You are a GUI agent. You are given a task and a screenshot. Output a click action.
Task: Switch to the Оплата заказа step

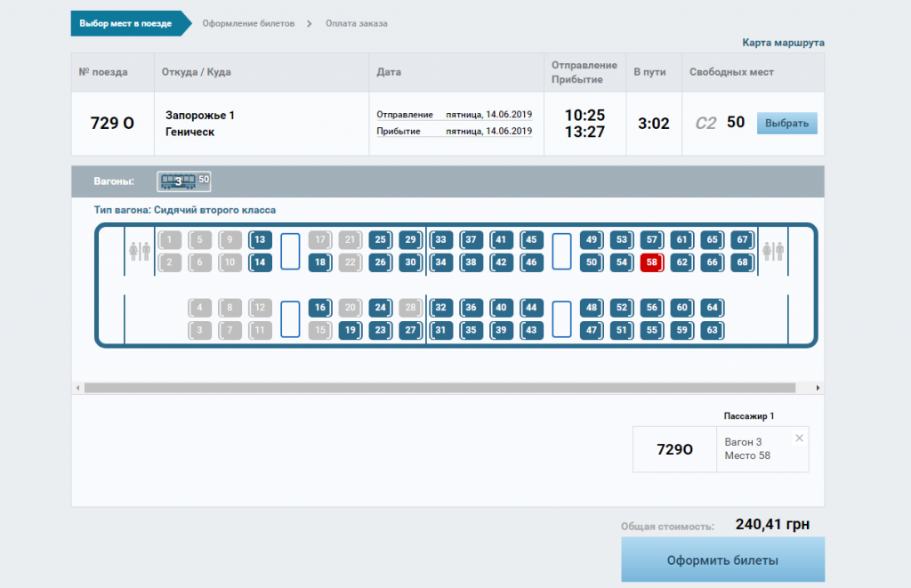(x=356, y=23)
